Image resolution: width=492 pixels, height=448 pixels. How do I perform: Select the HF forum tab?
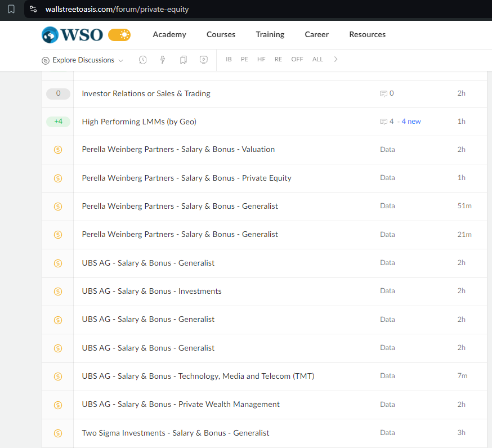point(261,59)
